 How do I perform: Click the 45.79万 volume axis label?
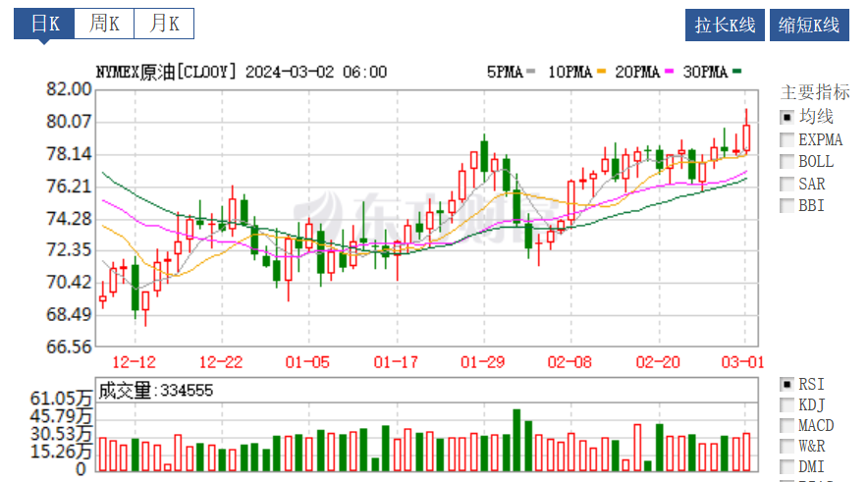(61, 416)
